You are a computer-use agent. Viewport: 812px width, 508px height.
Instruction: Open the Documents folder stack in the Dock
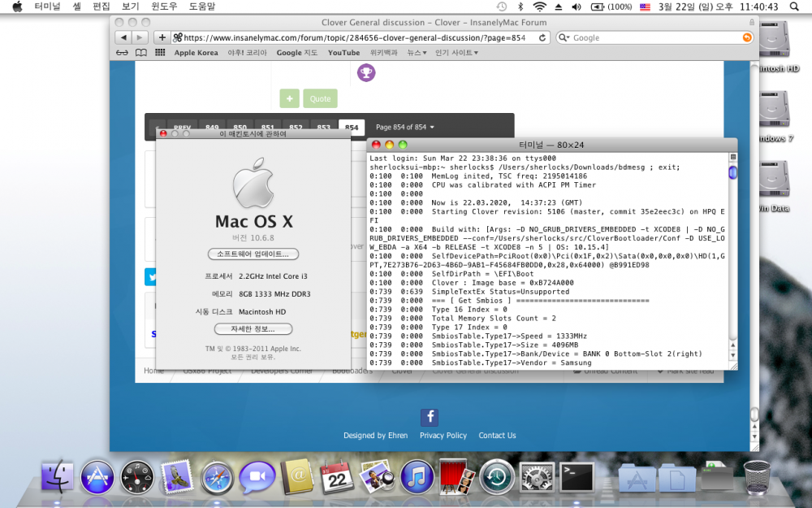(x=677, y=478)
